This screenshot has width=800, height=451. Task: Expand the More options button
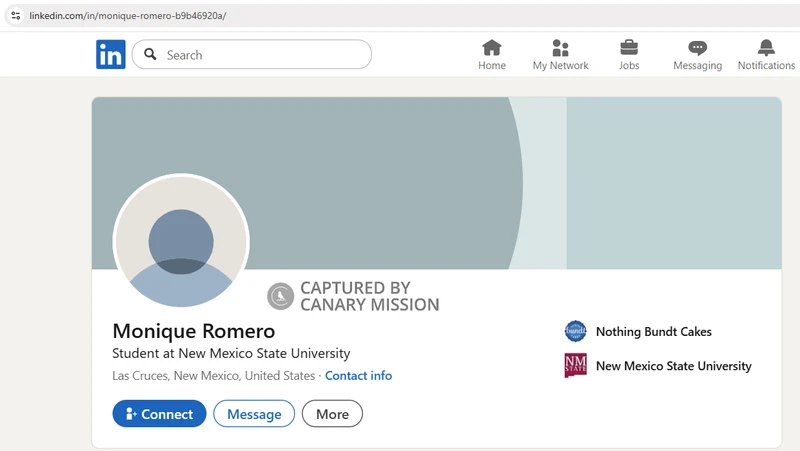tap(332, 414)
